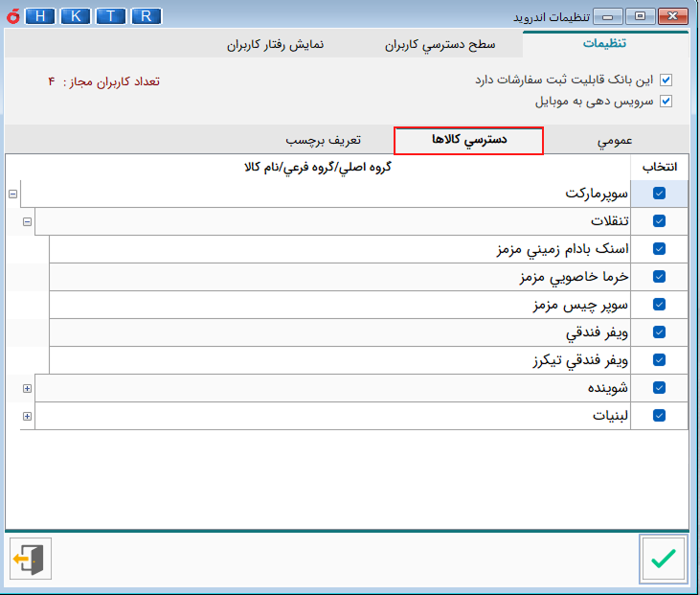This screenshot has height=595, width=700.
Task: Collapse the سوپرمارکت tree node
Action: click(12, 194)
